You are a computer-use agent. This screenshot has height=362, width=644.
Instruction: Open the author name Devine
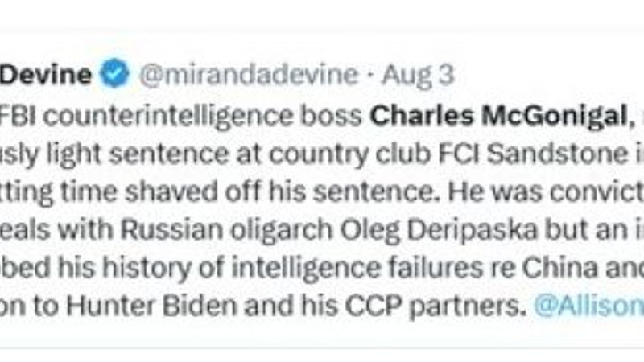tap(46, 74)
